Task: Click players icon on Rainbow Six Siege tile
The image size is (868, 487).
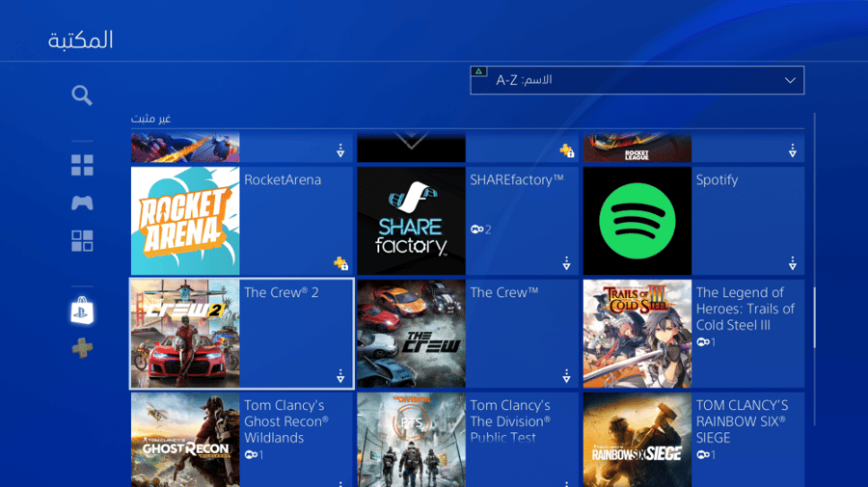Action: point(703,455)
